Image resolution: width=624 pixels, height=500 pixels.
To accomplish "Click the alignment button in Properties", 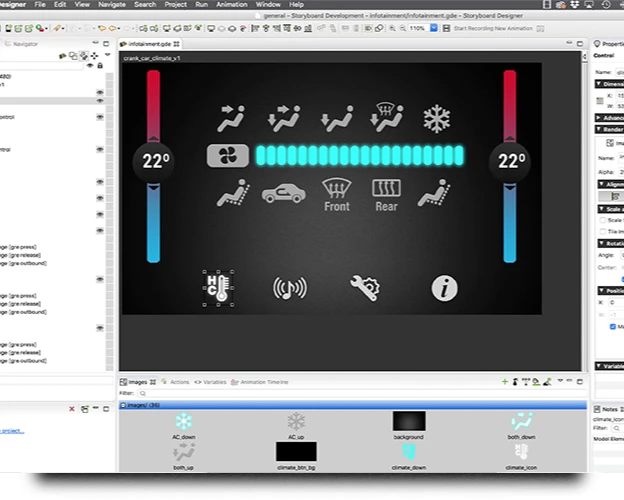I will tap(615, 196).
